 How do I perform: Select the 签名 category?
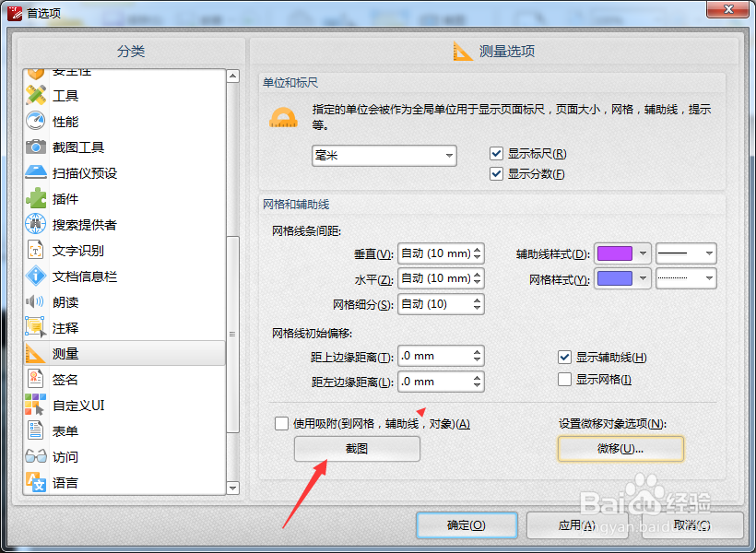[124, 379]
